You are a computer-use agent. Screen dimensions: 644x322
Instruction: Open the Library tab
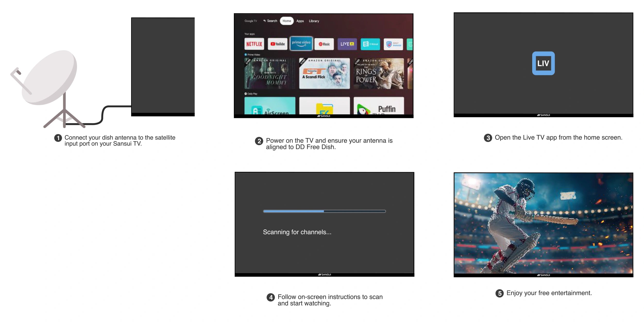[x=314, y=21]
